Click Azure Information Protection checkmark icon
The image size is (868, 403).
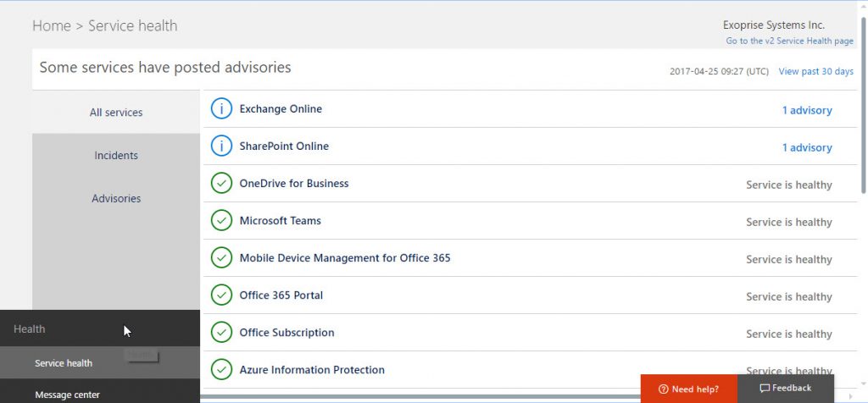(x=221, y=370)
